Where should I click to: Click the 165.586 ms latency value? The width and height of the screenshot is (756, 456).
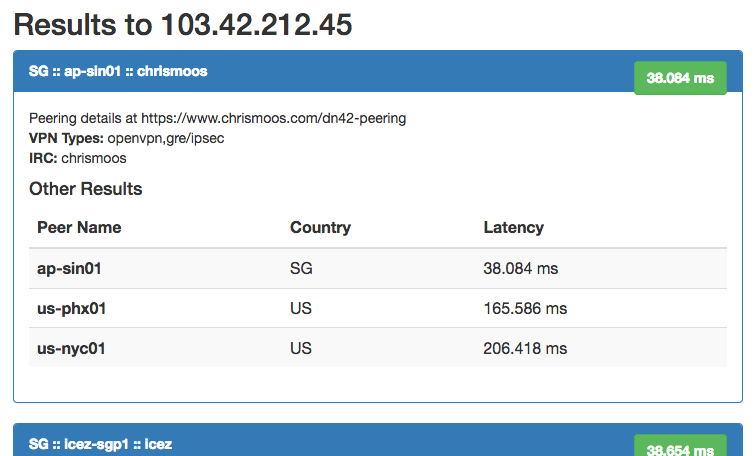(525, 308)
